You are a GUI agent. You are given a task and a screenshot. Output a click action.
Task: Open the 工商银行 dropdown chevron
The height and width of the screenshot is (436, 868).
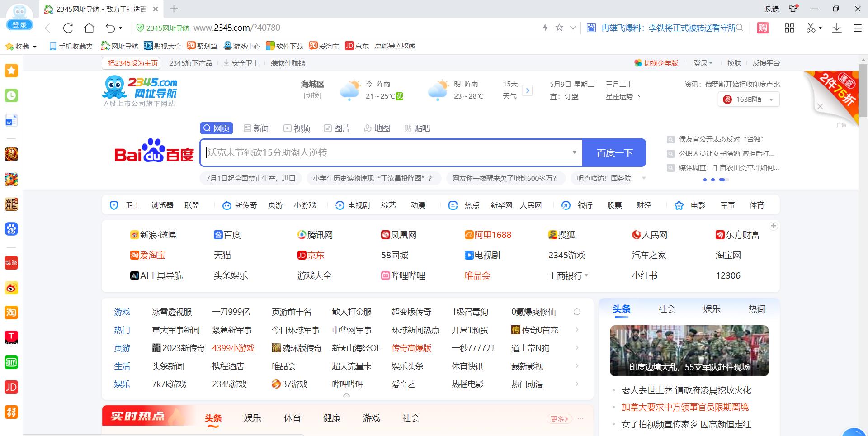click(586, 275)
